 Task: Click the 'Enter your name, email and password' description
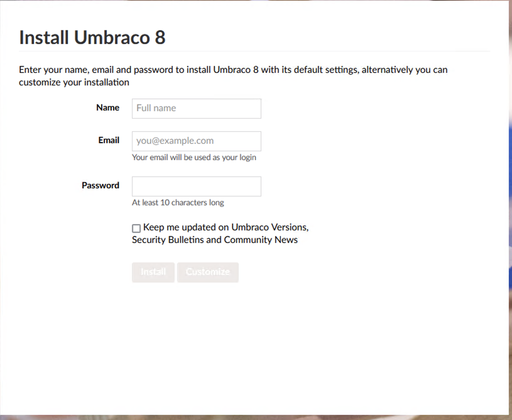tap(233, 76)
